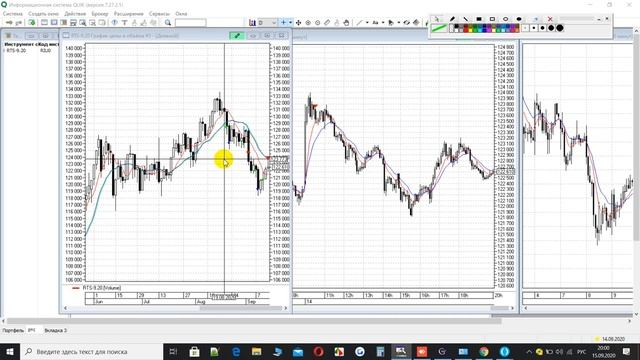Open the Создать окно menu

[43, 13]
